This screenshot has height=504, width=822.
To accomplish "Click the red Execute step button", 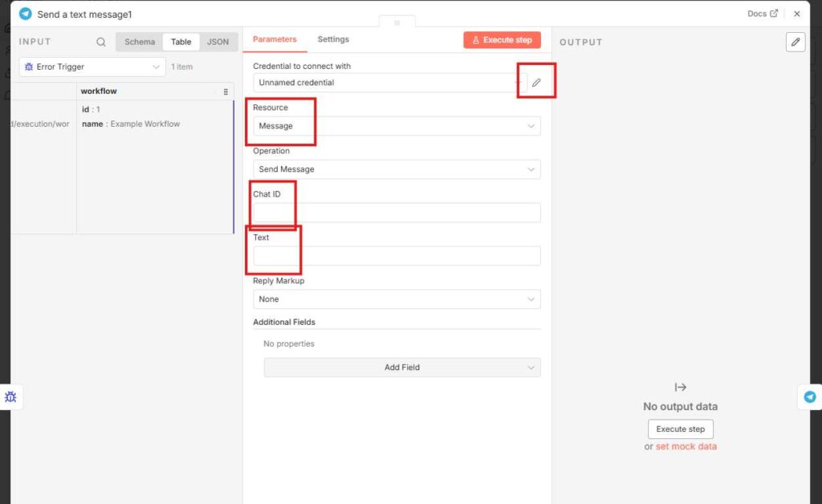I will 502,40.
